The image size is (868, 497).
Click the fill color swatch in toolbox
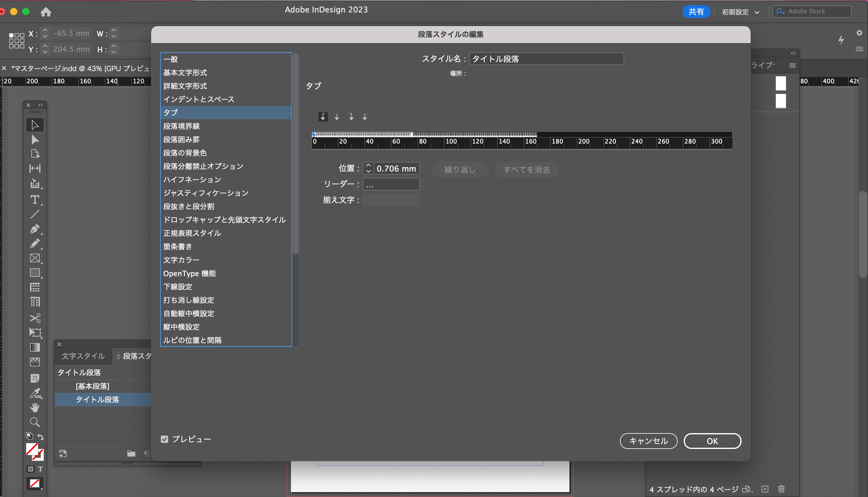point(32,449)
